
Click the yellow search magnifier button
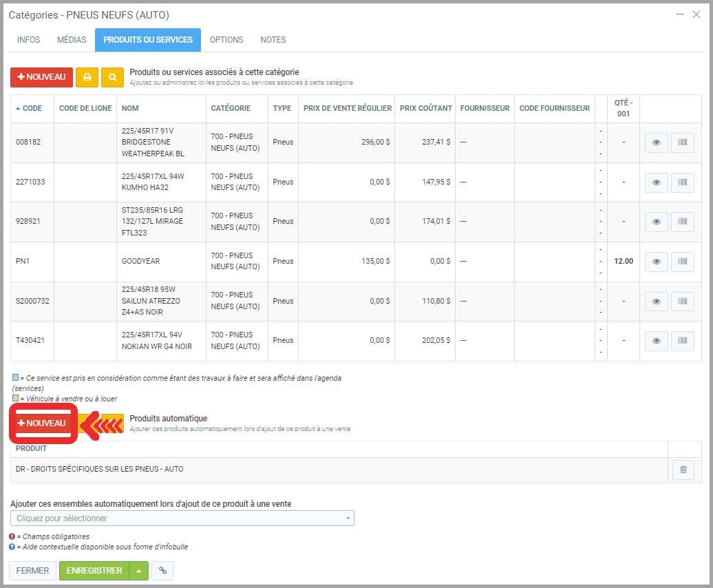(112, 77)
